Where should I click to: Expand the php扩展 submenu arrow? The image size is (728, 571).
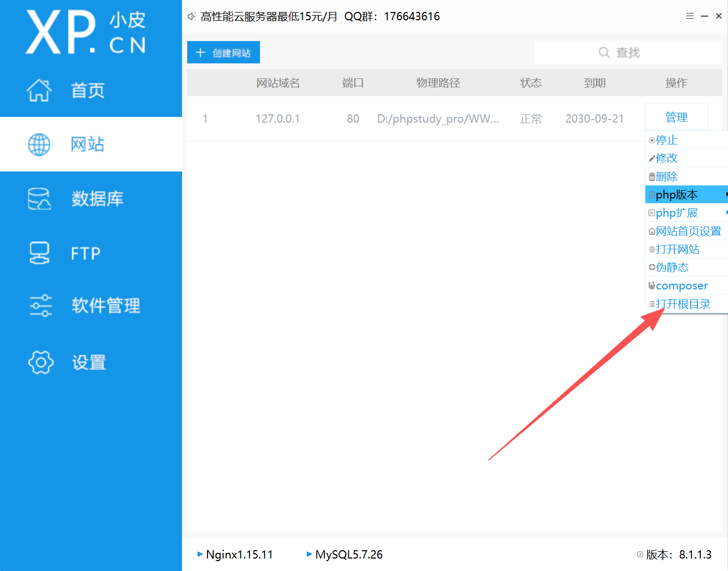[726, 213]
